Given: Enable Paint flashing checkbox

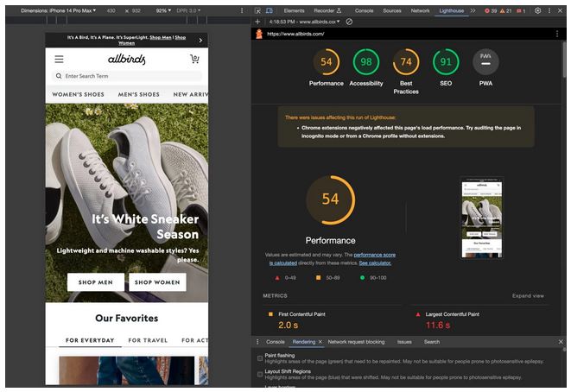Looking at the screenshot, I should [260, 358].
